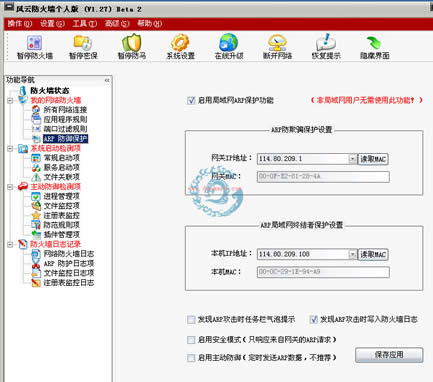Toggle 发现ARP攻击时写入防火墙日志 checkbox
The image size is (433, 382).
(313, 320)
